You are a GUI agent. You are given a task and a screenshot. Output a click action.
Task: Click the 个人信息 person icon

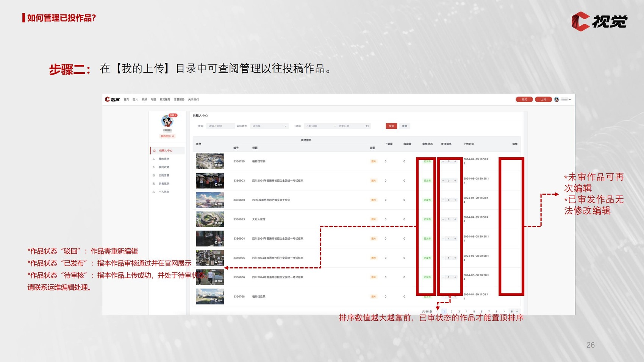(x=154, y=192)
